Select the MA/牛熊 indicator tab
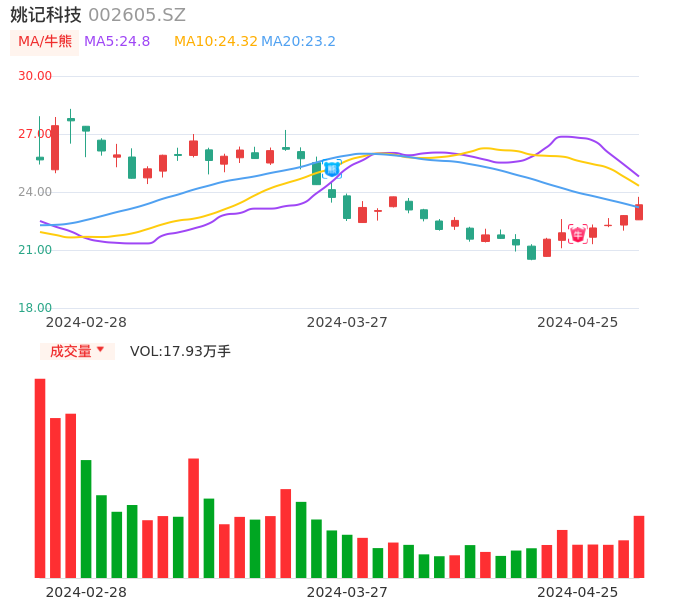 pyautogui.click(x=45, y=42)
